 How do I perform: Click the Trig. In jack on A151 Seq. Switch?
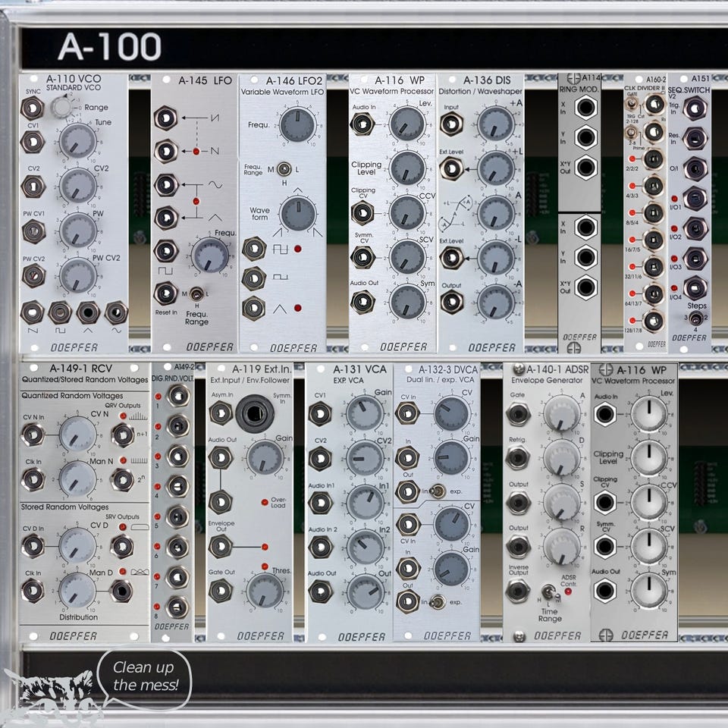coord(695,109)
